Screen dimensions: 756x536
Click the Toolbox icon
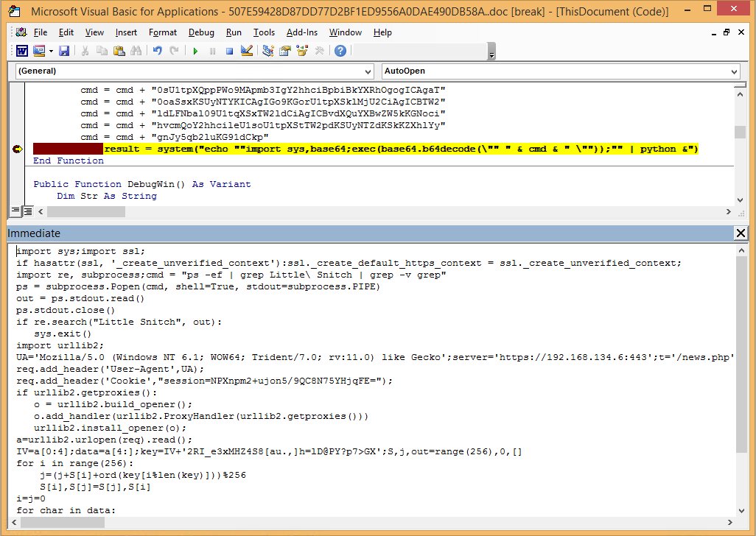319,51
